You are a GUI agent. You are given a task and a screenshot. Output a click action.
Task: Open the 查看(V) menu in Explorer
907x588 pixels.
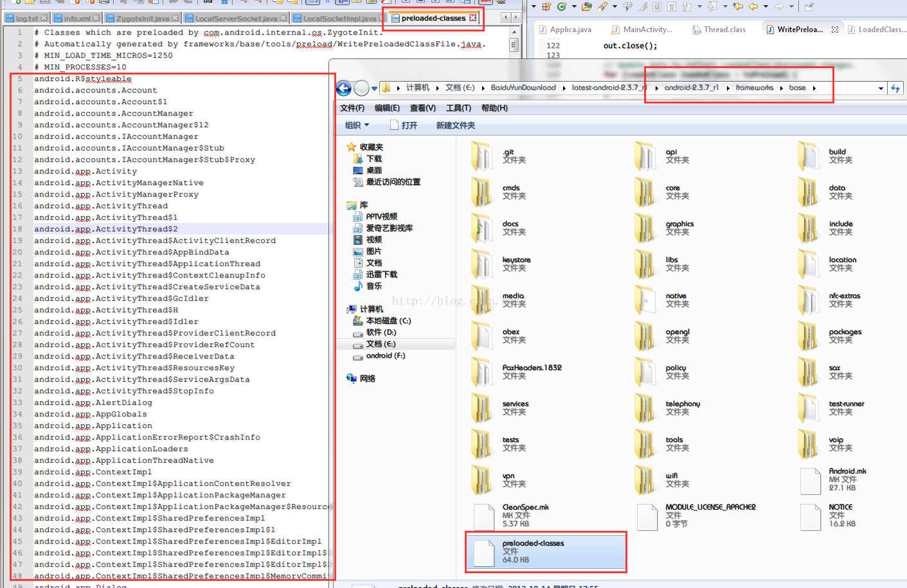pyautogui.click(x=423, y=108)
